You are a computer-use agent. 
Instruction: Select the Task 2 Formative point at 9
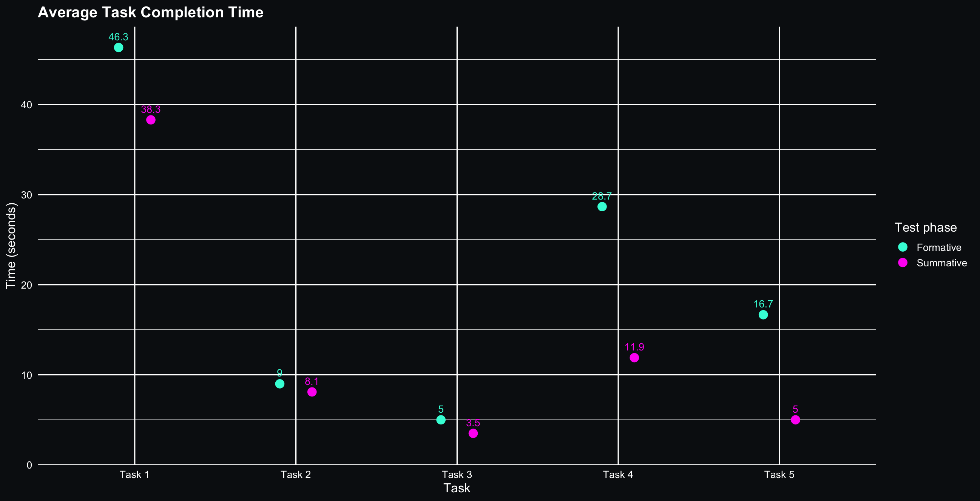click(279, 384)
